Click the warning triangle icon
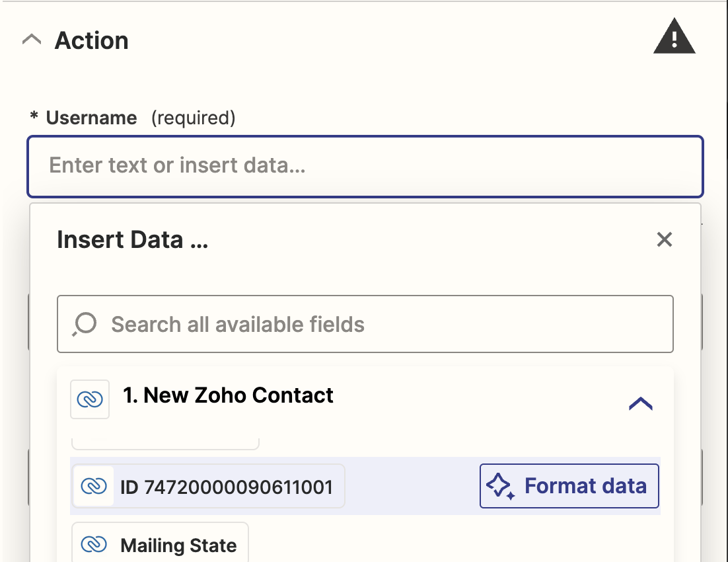 tap(674, 37)
